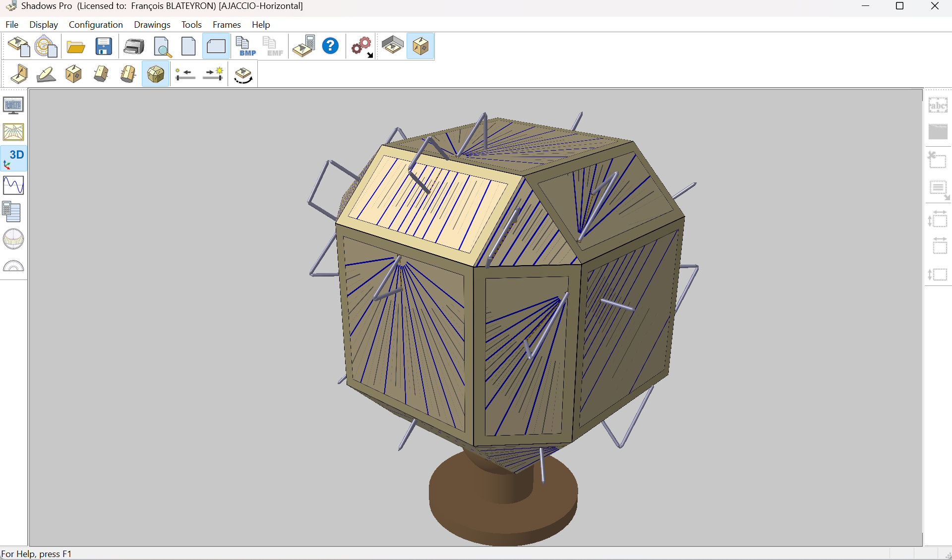Viewport: 952px width, 560px height.
Task: Switch to the sundial drawing view
Action: 13,132
